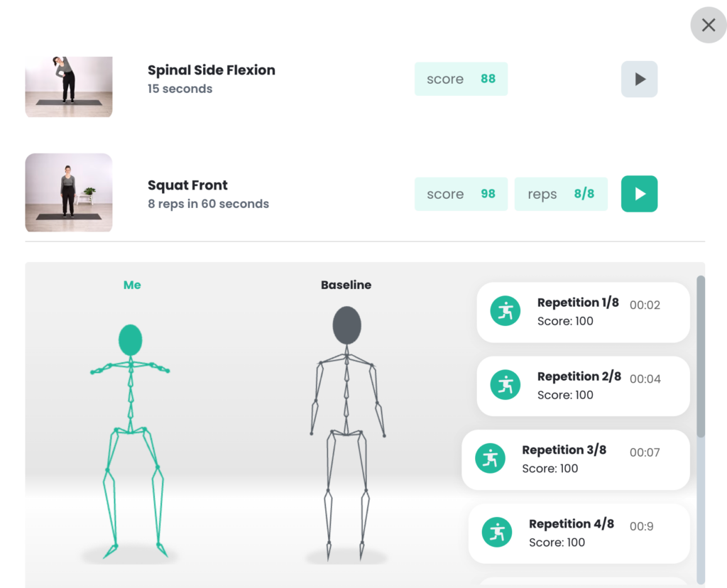Click the Spinal Side Flexion score 88 badge
The height and width of the screenshot is (588, 727).
461,79
